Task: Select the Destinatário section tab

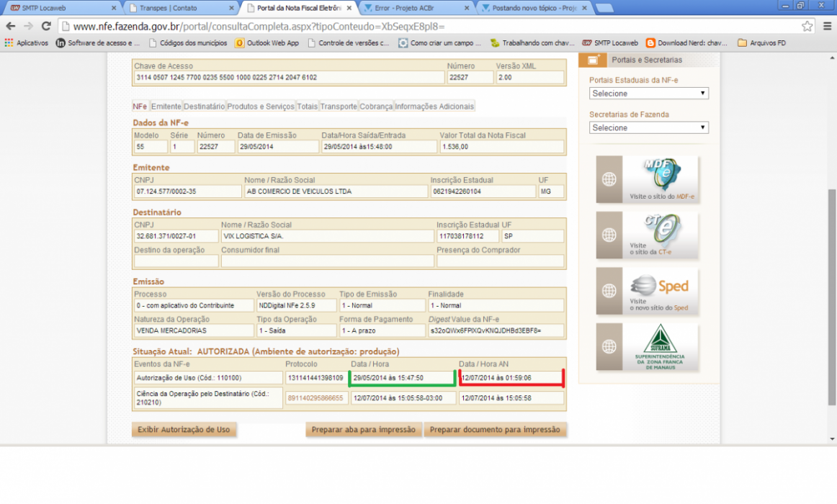Action: click(x=204, y=106)
